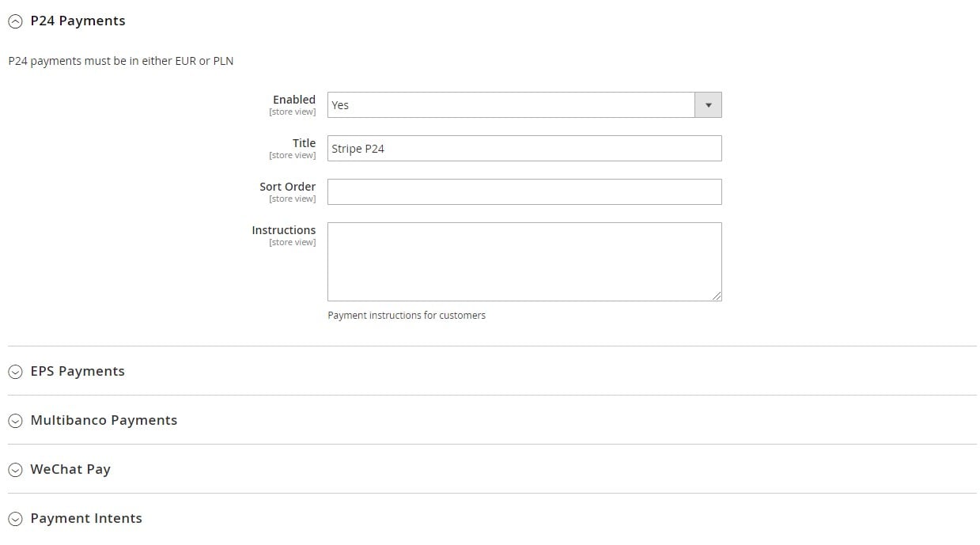Collapse the P24 Payments section chevron icon

[15, 22]
